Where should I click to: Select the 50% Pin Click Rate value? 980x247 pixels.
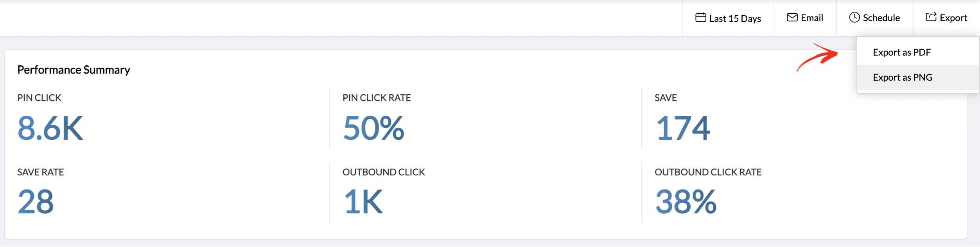[x=373, y=128]
